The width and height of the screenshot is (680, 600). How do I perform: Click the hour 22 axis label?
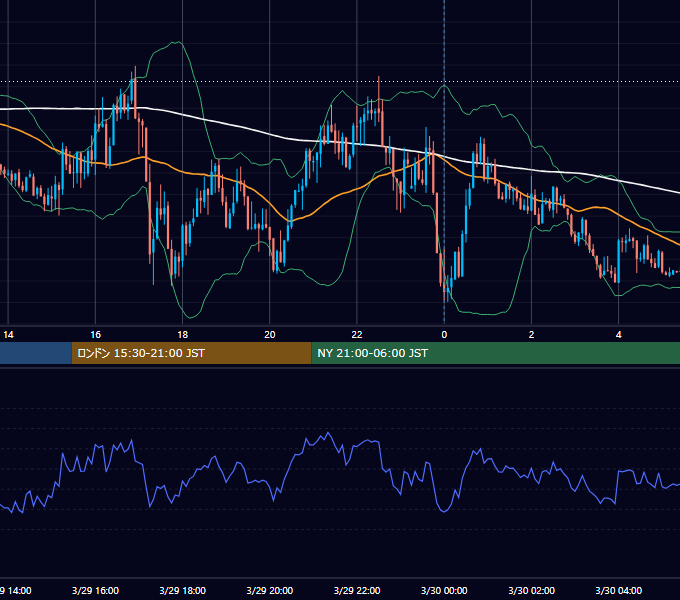(356, 335)
